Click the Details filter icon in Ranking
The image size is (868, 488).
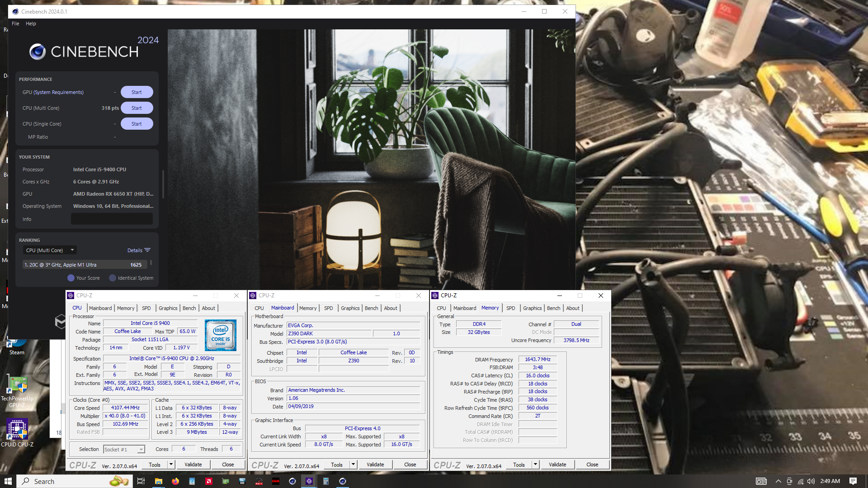(x=147, y=250)
